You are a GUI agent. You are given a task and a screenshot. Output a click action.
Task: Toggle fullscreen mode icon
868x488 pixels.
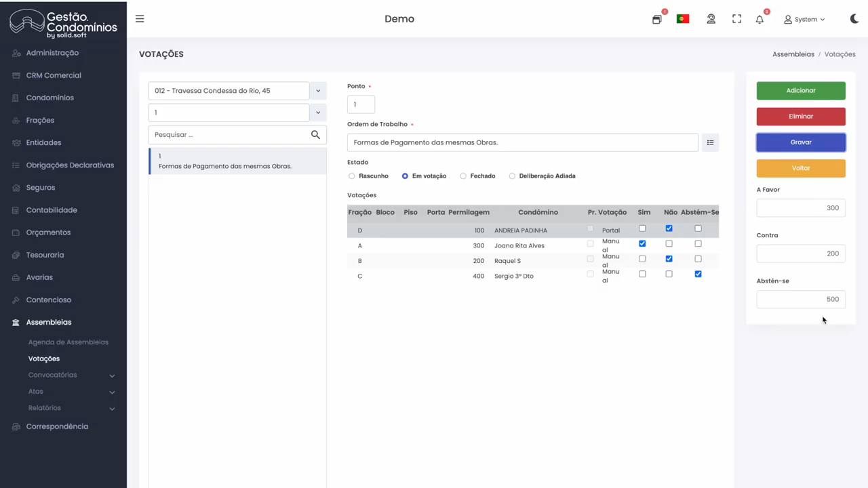click(x=736, y=19)
